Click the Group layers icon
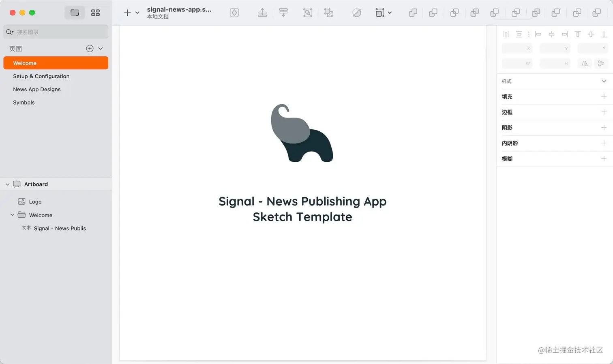 [308, 13]
